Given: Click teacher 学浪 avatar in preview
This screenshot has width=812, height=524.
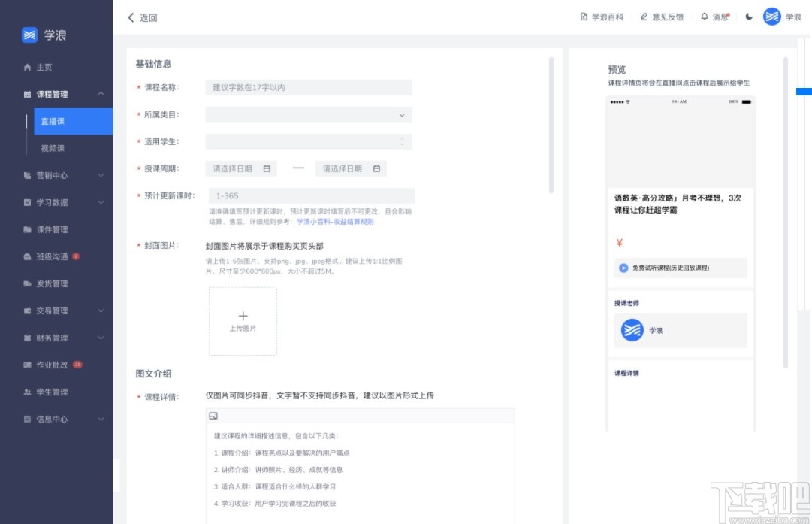Looking at the screenshot, I should point(632,330).
